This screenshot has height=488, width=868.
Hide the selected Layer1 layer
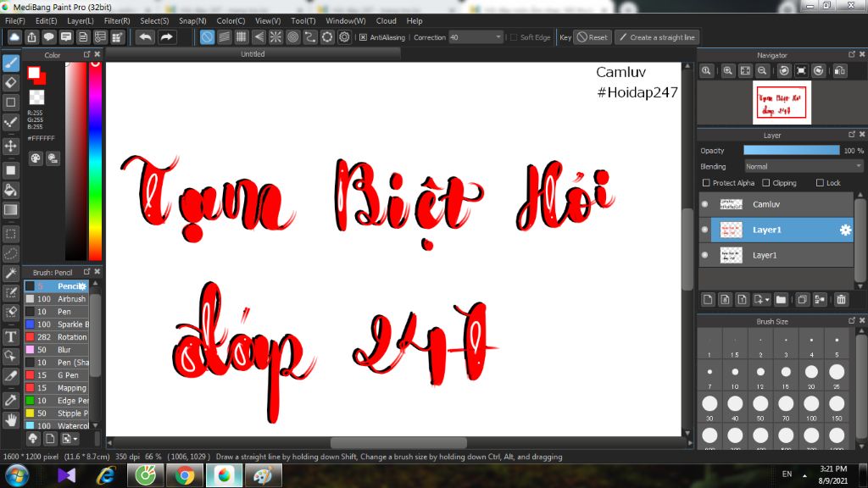(704, 230)
